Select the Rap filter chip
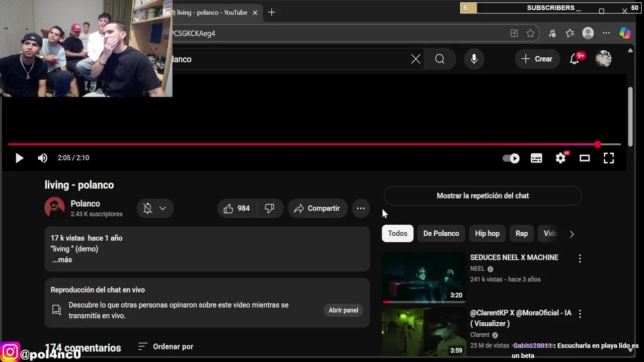 (522, 233)
